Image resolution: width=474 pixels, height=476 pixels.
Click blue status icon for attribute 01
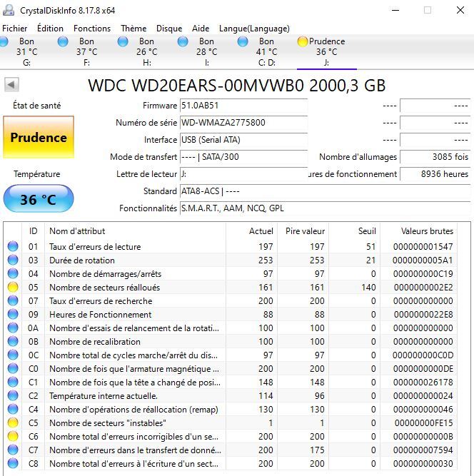[x=13, y=246]
